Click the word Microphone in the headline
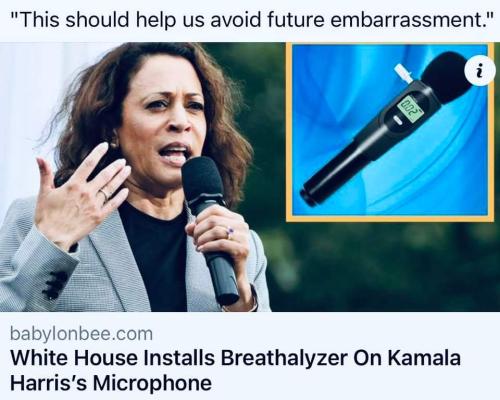 (152, 383)
